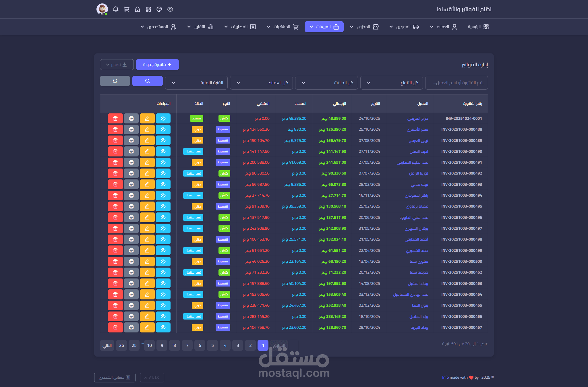View invoice INV-20251003-000467 via eye icon

(x=163, y=327)
